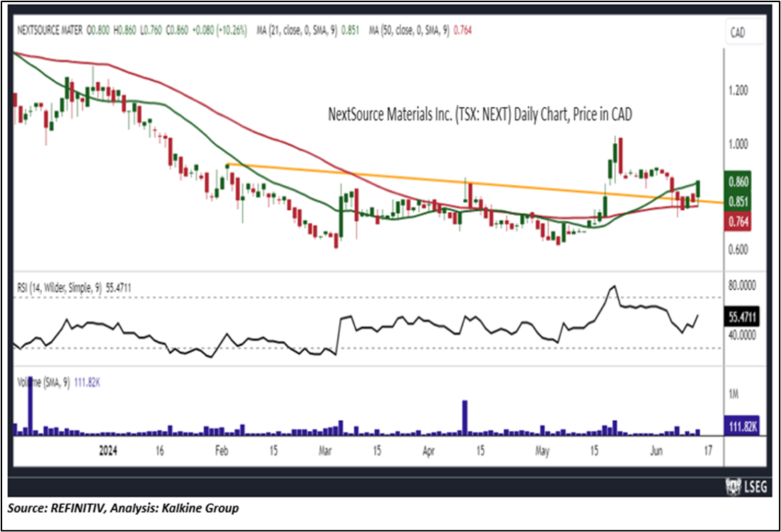Click the LSEG logo
781x532 pixels.
click(x=745, y=486)
